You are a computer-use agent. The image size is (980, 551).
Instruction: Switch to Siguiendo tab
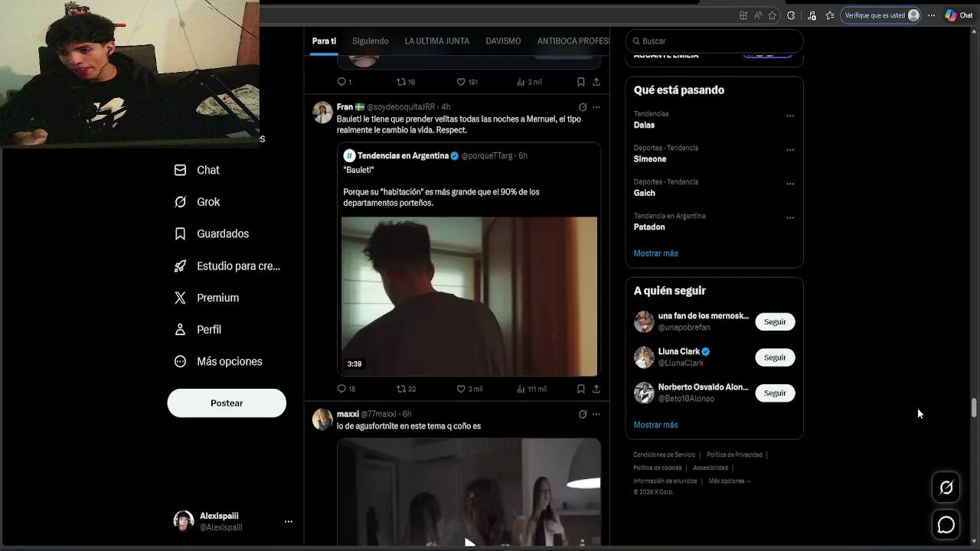coord(371,41)
